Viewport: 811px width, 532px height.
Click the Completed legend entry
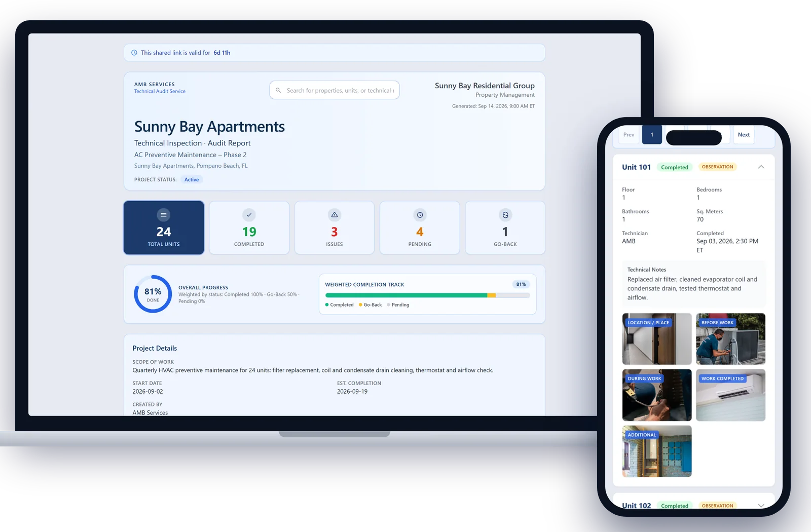coord(339,305)
